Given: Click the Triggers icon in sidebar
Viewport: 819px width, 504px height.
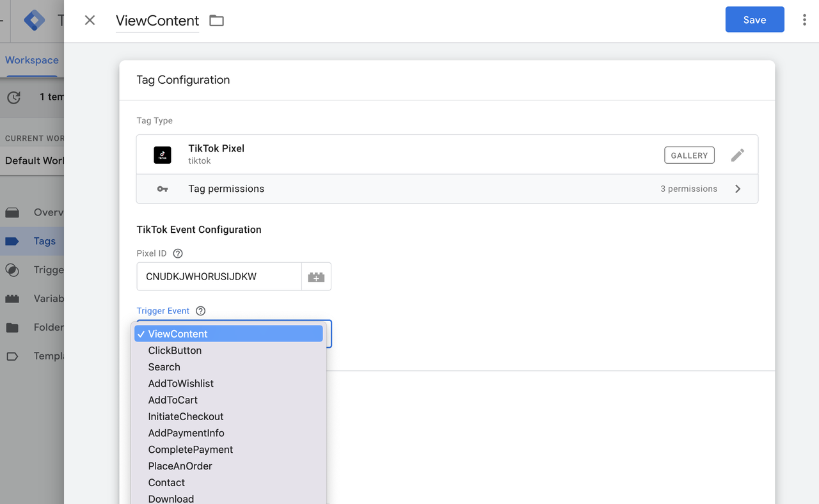Looking at the screenshot, I should 12,270.
